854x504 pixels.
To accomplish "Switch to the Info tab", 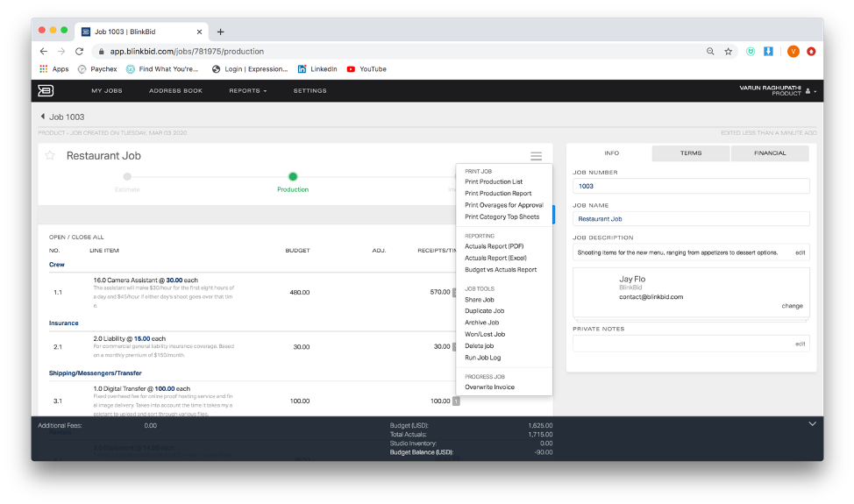I will click(612, 153).
